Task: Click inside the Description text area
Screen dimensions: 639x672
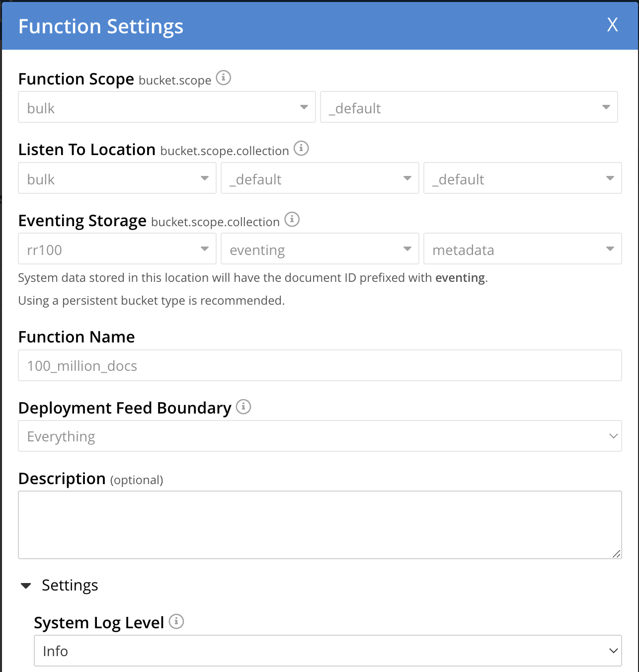Action: pos(319,525)
